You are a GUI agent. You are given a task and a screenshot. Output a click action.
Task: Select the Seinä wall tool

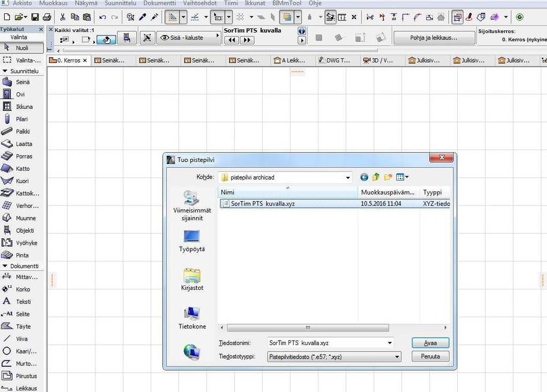coord(21,82)
